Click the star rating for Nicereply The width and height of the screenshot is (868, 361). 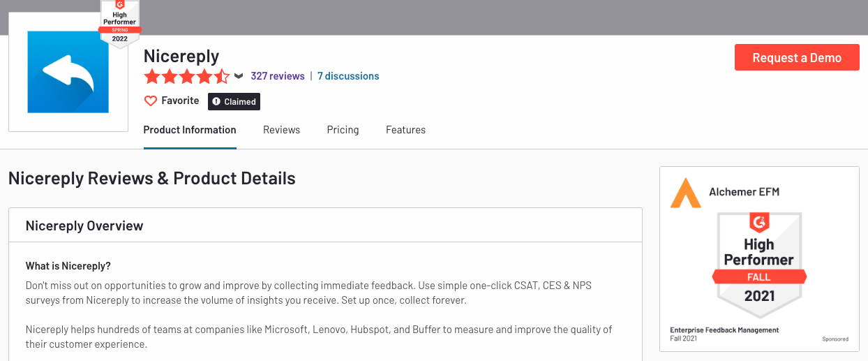click(186, 76)
